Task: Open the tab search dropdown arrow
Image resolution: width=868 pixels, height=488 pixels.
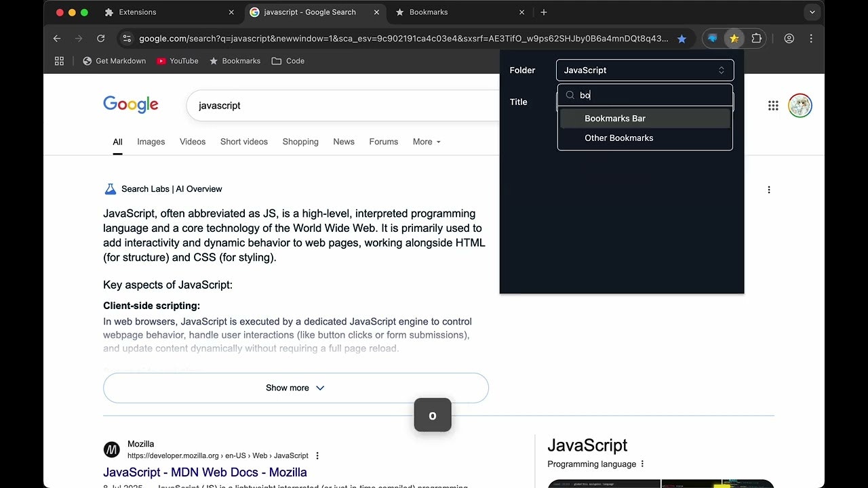Action: coord(812,12)
